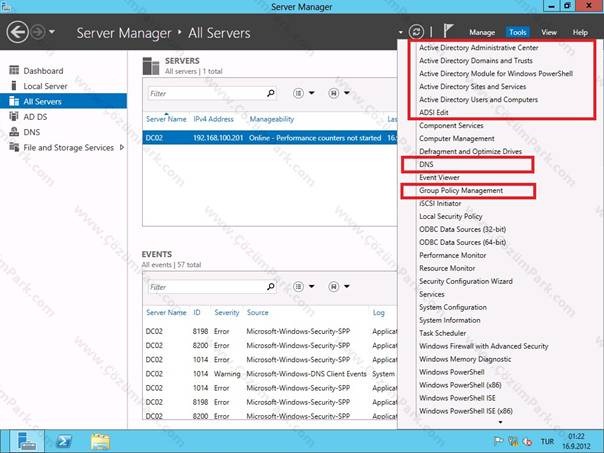The height and width of the screenshot is (453, 604).
Task: Sort by Manageability column
Action: [272, 119]
